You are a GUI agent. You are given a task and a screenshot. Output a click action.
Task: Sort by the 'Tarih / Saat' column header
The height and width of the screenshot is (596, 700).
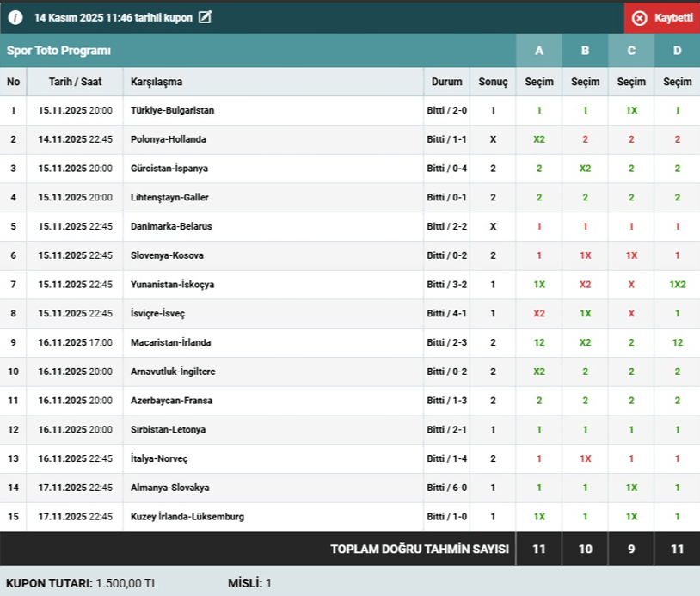74,82
